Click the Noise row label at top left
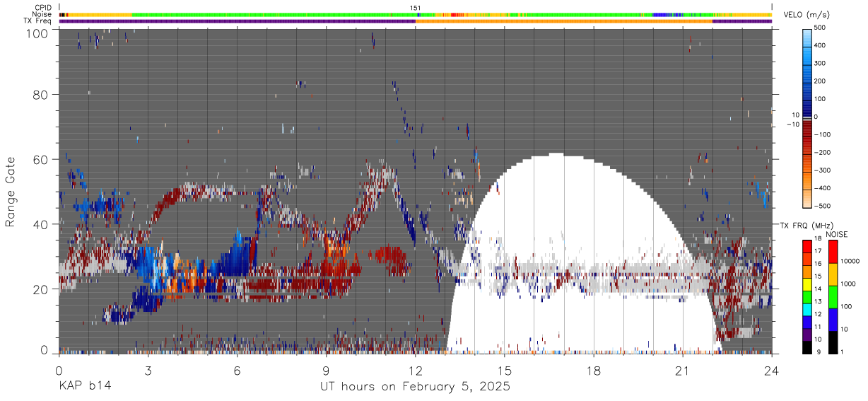 click(42, 14)
